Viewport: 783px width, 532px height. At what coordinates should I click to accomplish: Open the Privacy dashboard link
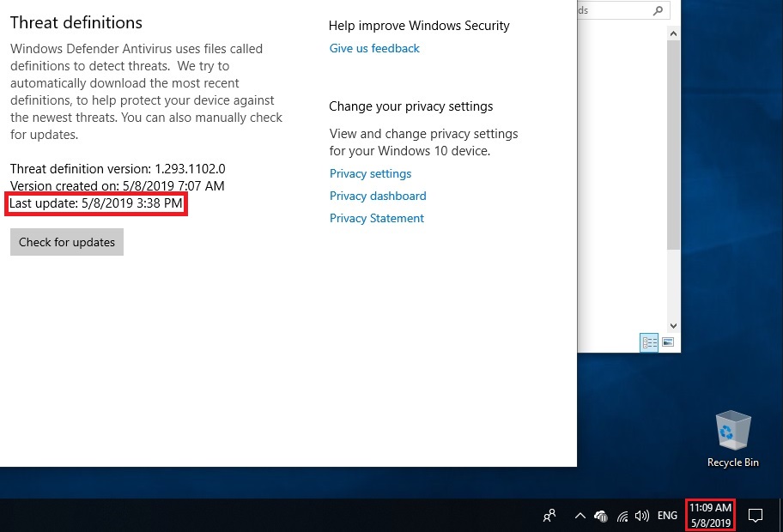pos(378,196)
